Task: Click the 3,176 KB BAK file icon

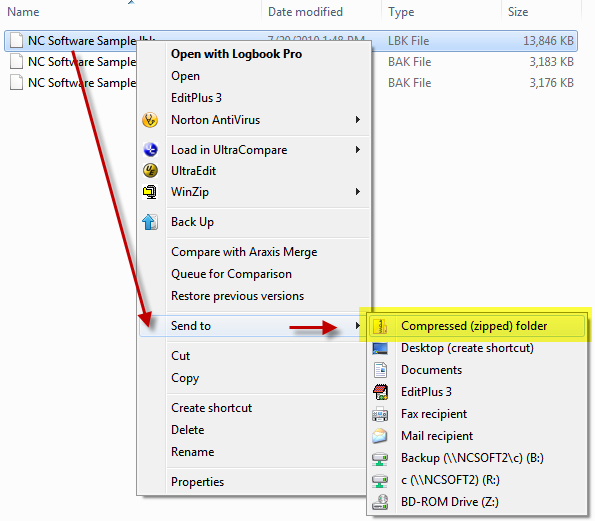Action: (x=16, y=82)
